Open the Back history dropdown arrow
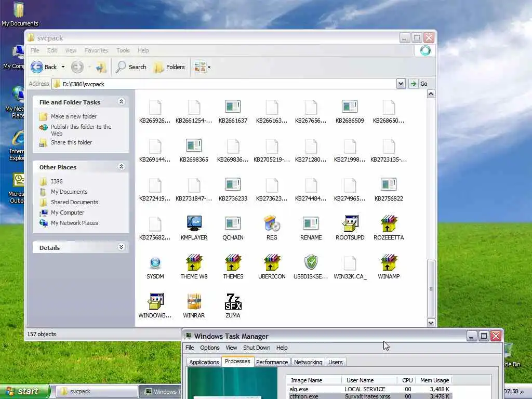The height and width of the screenshot is (399, 532). point(63,67)
